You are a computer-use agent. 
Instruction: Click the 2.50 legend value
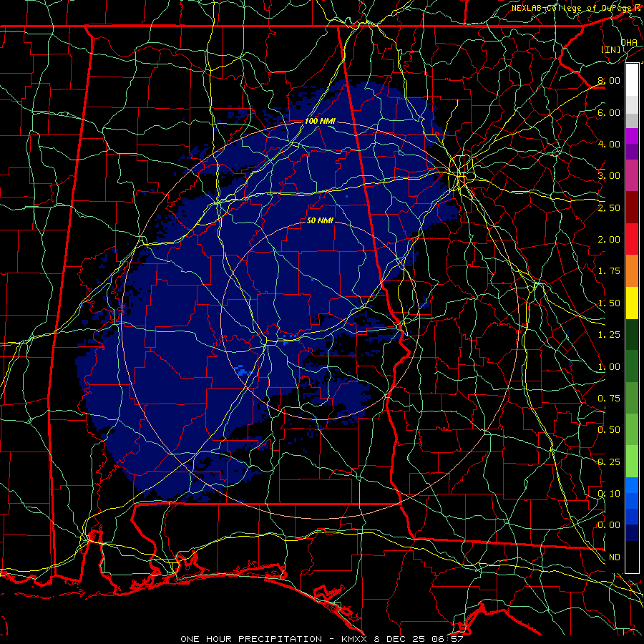609,208
